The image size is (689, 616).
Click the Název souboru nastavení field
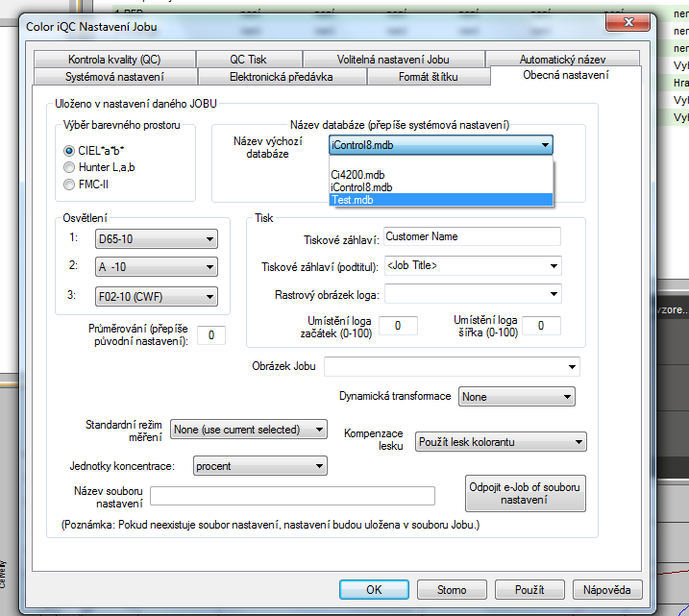[293, 496]
